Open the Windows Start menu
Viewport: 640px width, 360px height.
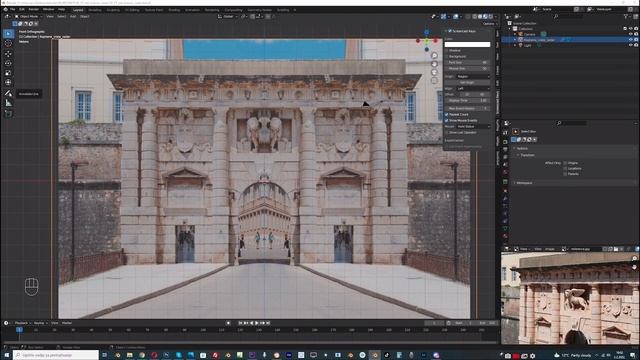point(6,355)
